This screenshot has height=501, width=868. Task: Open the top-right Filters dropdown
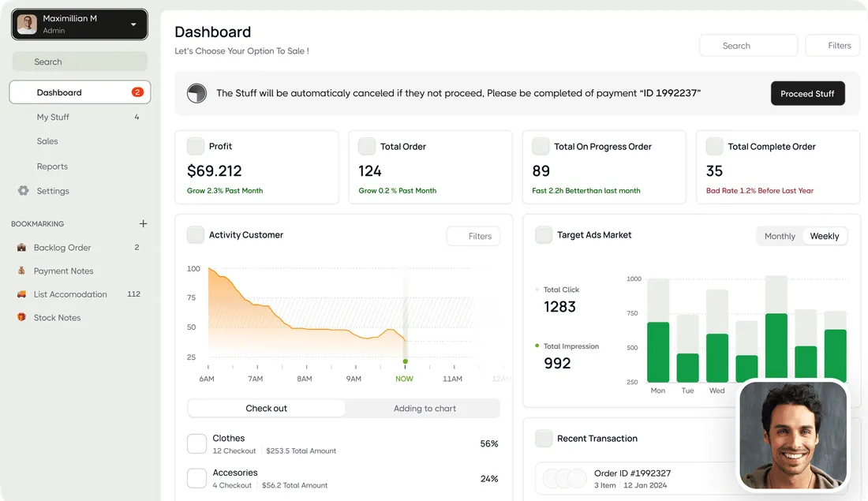[832, 46]
